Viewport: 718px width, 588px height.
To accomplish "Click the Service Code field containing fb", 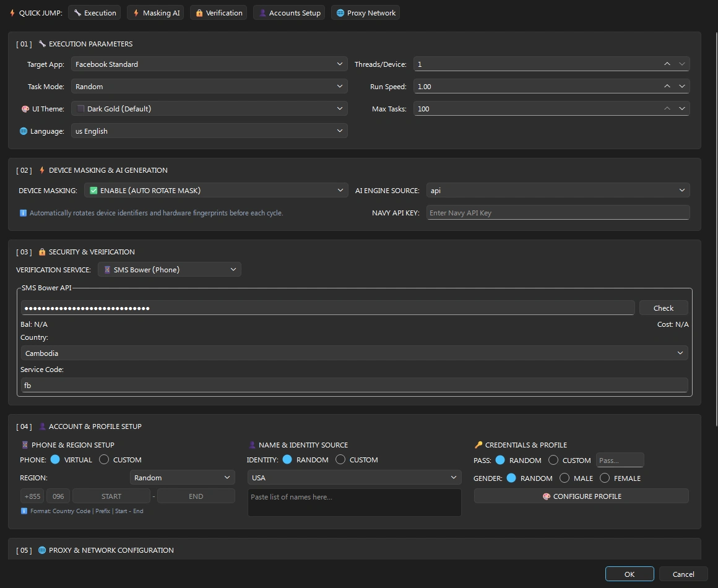I will tap(355, 385).
